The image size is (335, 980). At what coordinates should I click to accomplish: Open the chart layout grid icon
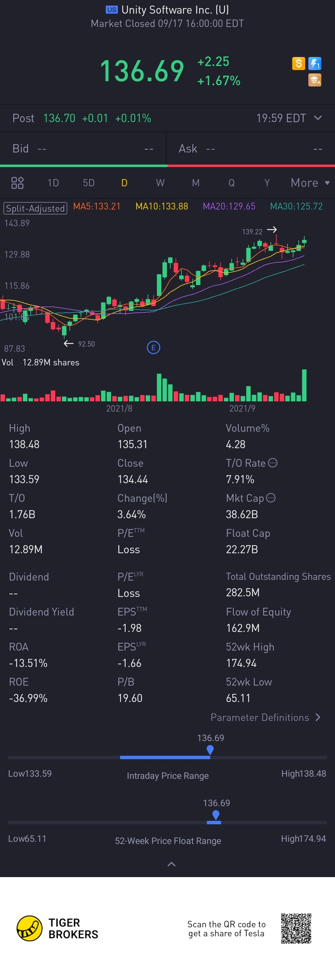(17, 183)
